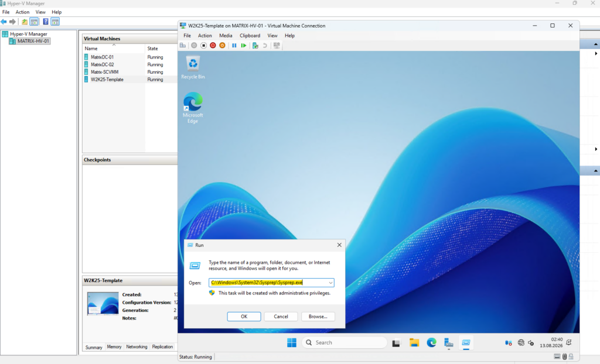The height and width of the screenshot is (364, 600).
Task: Switch to the Networking tab
Action: [x=137, y=347]
